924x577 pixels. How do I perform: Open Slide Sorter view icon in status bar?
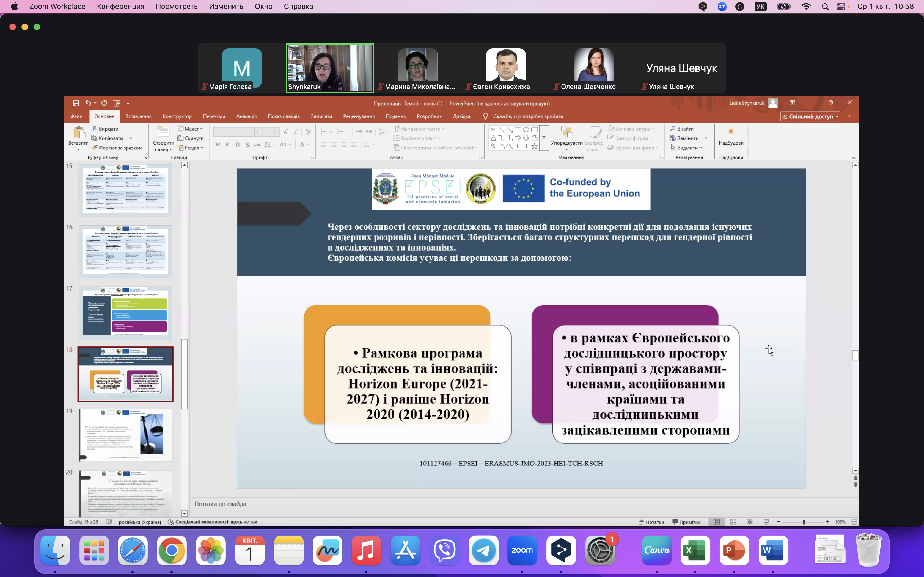[x=733, y=522]
